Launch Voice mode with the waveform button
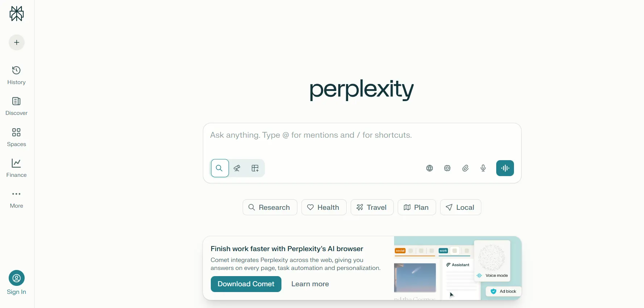 tap(505, 168)
